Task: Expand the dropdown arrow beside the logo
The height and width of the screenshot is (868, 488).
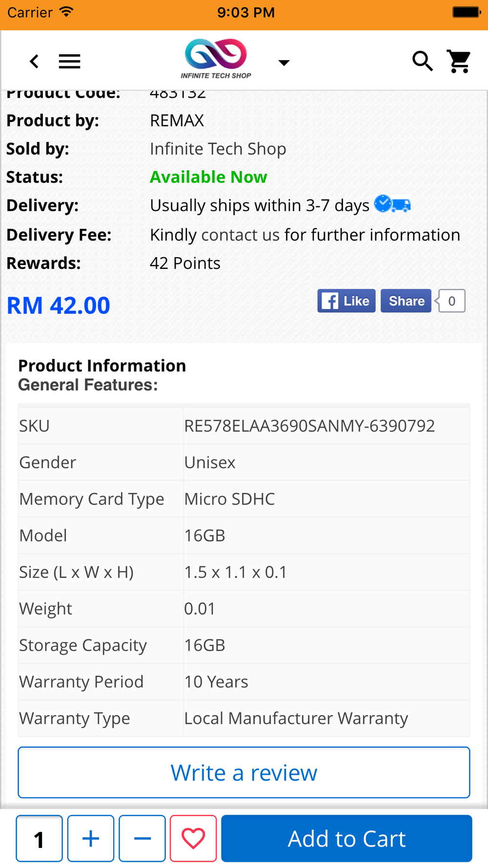Action: tap(284, 62)
